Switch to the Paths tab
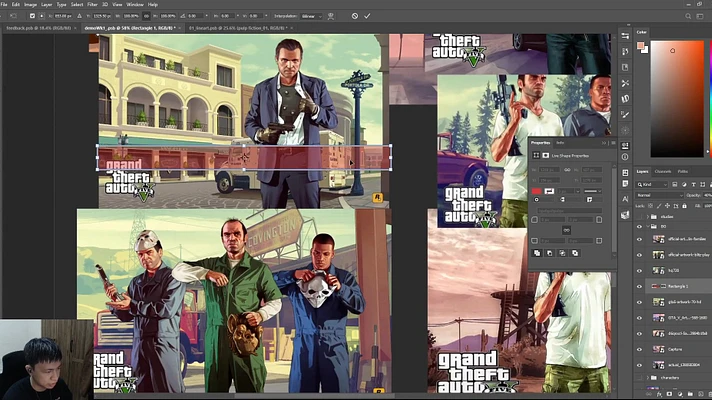The image size is (712, 400). (x=682, y=172)
